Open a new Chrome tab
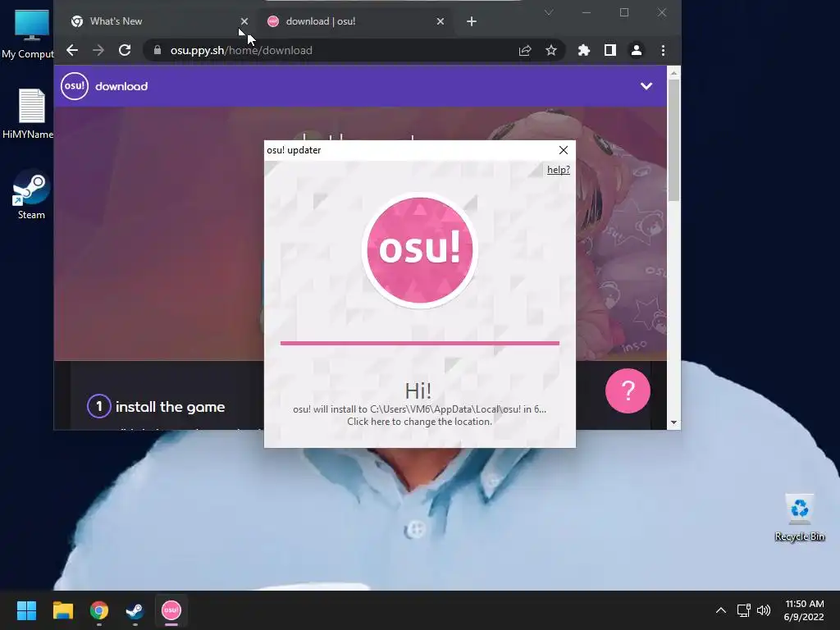Viewport: 840px width, 630px height. 472,21
